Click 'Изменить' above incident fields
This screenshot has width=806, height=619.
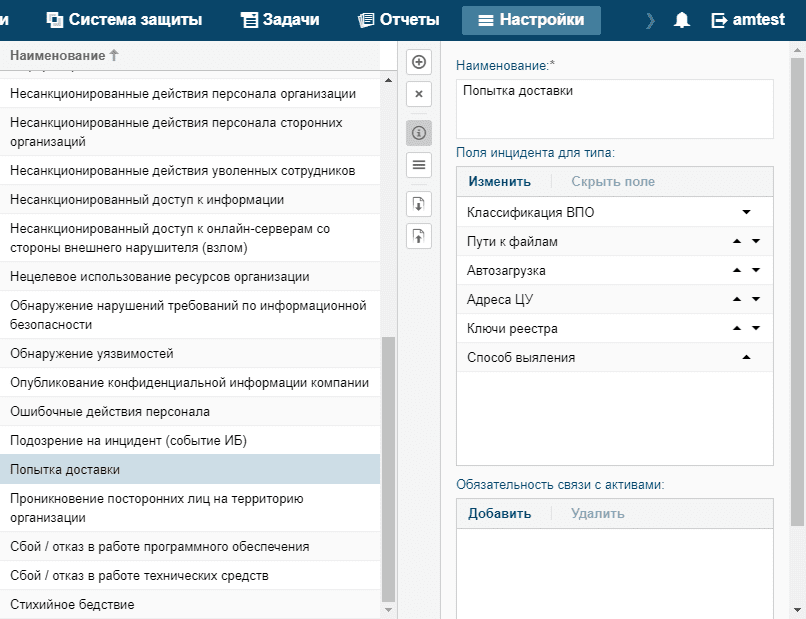pyautogui.click(x=499, y=181)
